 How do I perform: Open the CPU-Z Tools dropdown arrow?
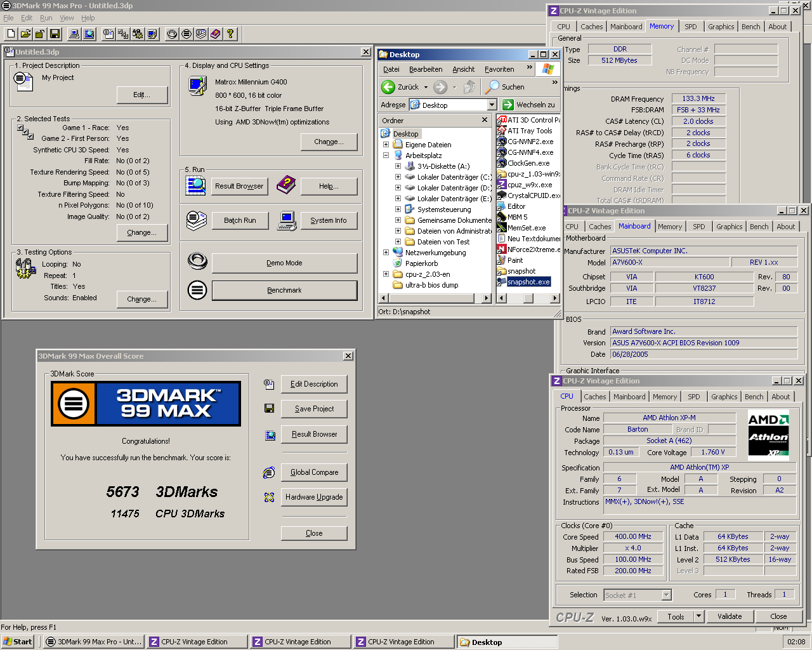[698, 616]
